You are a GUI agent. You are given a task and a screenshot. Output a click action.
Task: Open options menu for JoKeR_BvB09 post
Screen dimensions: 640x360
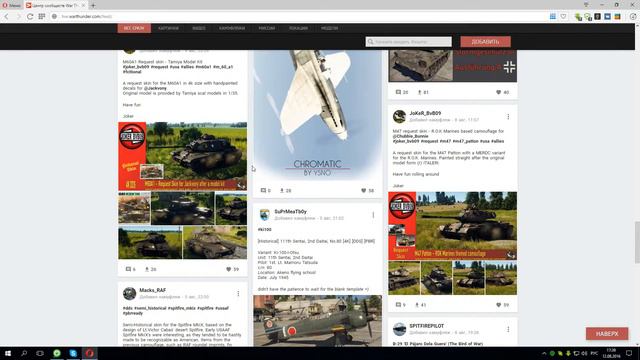[508, 117]
